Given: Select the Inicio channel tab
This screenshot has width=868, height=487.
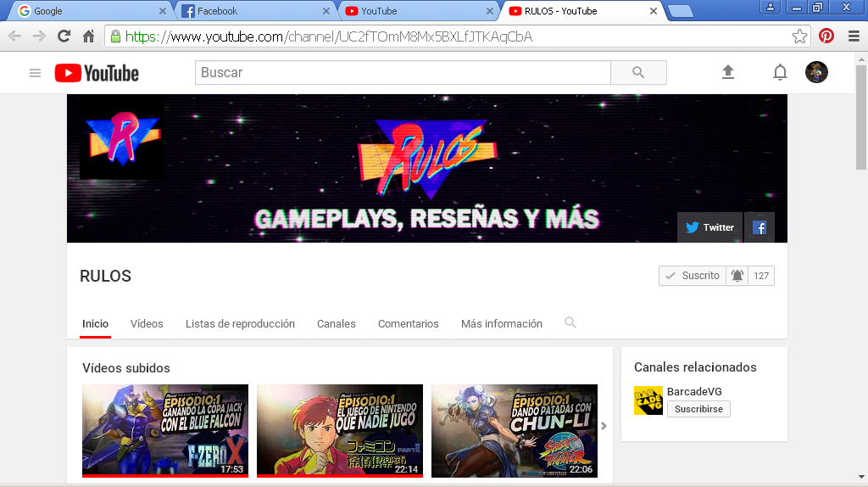Looking at the screenshot, I should point(95,323).
